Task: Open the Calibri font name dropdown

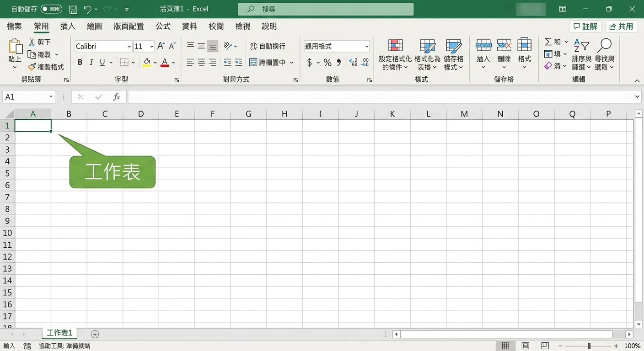Action: point(129,46)
